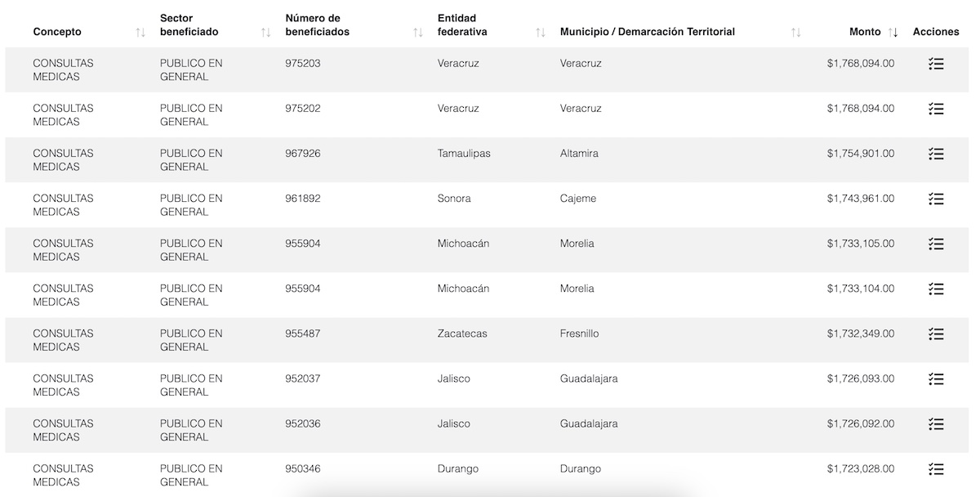Open actions for Morelia row with $1,733,104.00

pyautogui.click(x=936, y=289)
